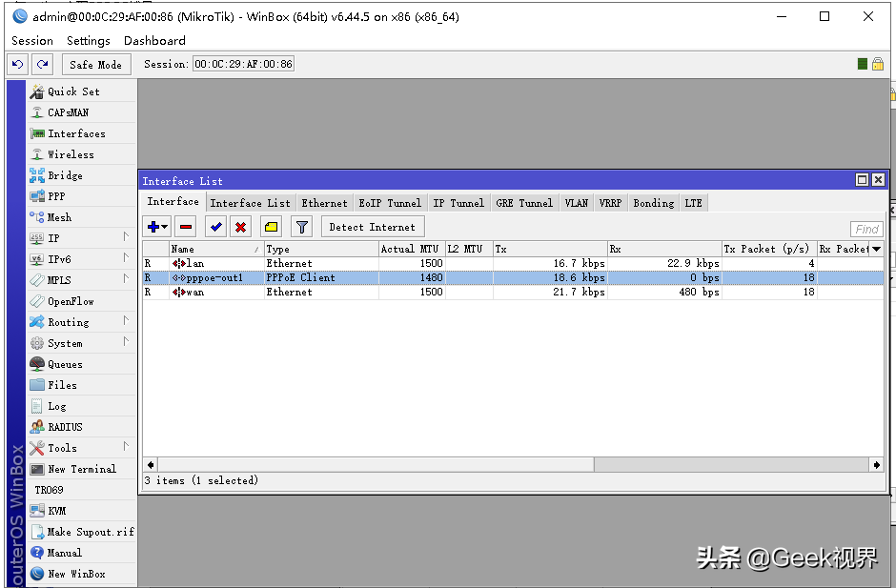Open Interfaces in the sidebar

pos(82,133)
